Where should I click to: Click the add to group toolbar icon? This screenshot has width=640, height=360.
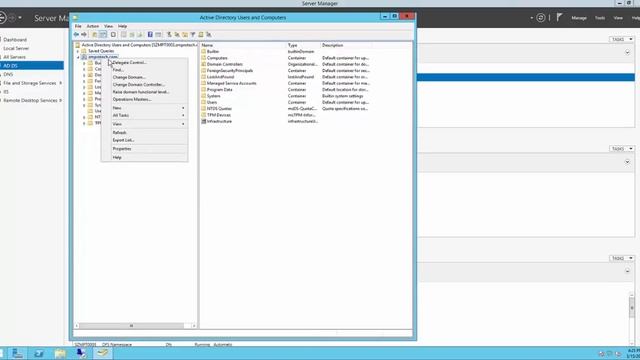[209, 35]
